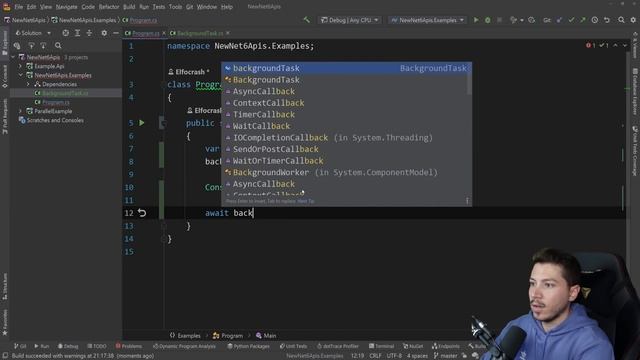Image resolution: width=640 pixels, height=360 pixels.
Task: Open Dynamic Program Analysis tool window
Action: pos(184,346)
